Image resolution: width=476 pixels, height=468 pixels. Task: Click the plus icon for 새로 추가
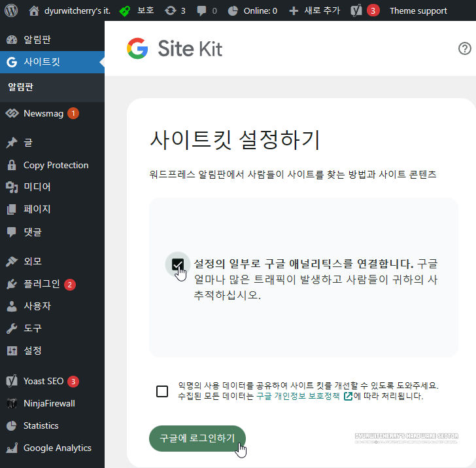pos(294,11)
